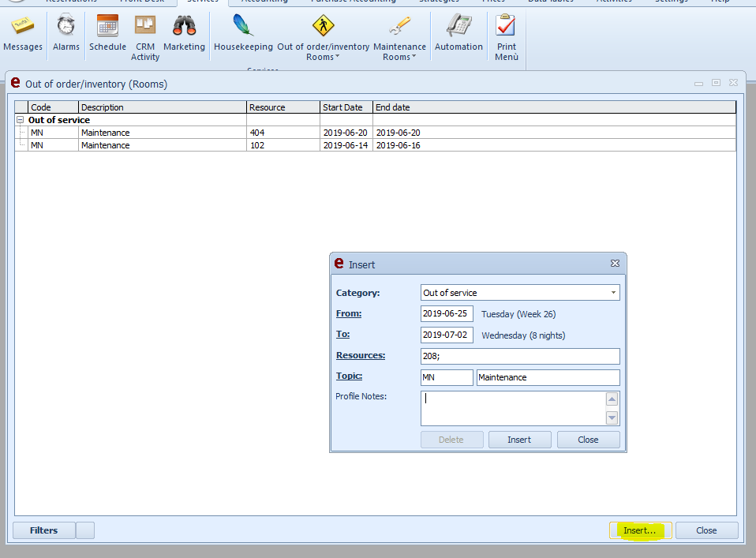Click the Marketing binoculars icon
The image size is (756, 558).
(184, 28)
